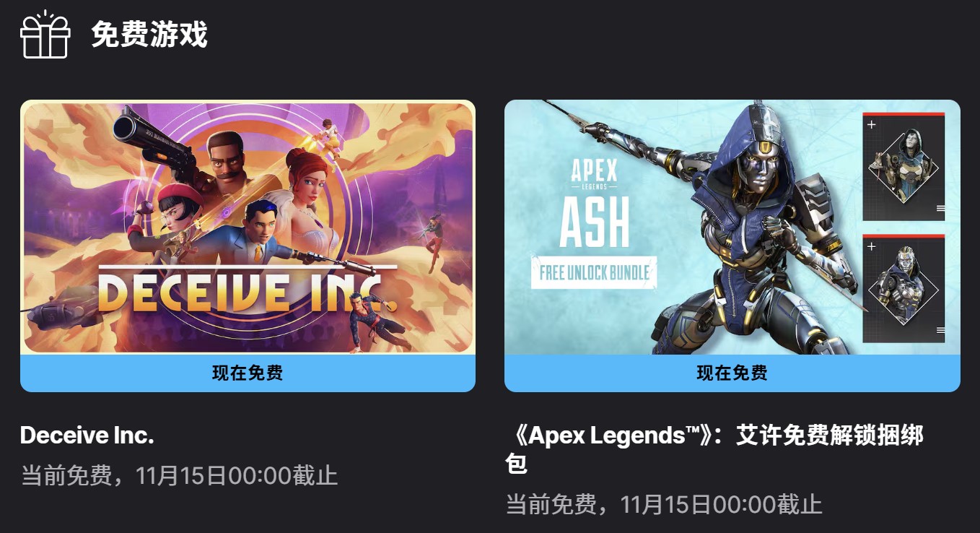Image resolution: width=980 pixels, height=533 pixels.
Task: Click the lines icon on upper Ash skin card
Action: click(940, 208)
